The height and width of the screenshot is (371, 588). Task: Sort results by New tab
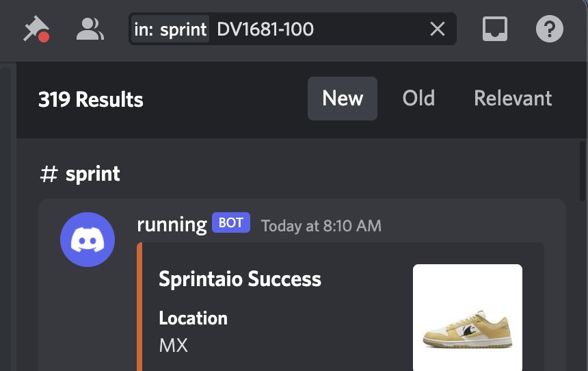pyautogui.click(x=343, y=99)
